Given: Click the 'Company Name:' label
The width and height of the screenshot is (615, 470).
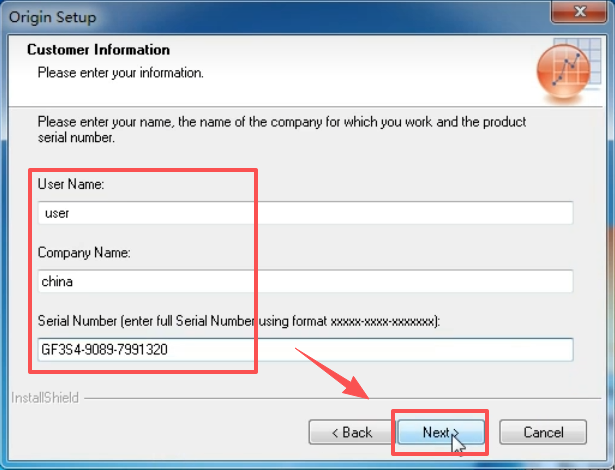Looking at the screenshot, I should tap(84, 253).
